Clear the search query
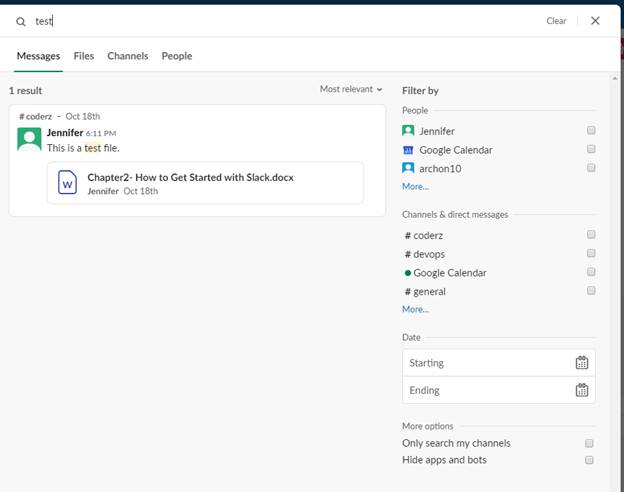Viewport: 624px width, 492px height. point(556,21)
